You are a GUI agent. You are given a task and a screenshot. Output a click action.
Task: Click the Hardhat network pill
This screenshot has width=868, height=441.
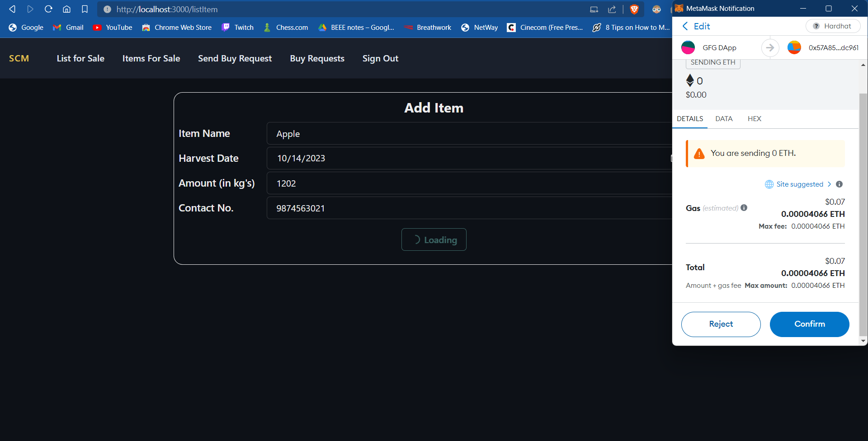click(x=833, y=26)
